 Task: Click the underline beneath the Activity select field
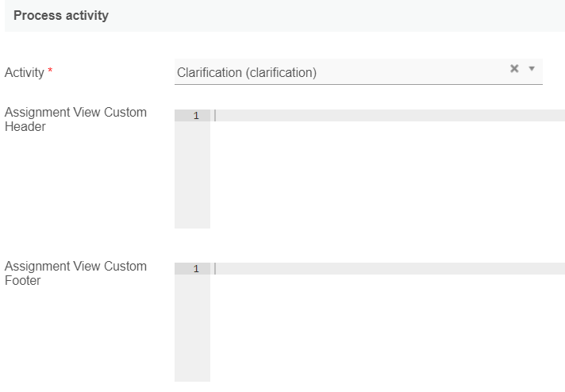(x=358, y=85)
